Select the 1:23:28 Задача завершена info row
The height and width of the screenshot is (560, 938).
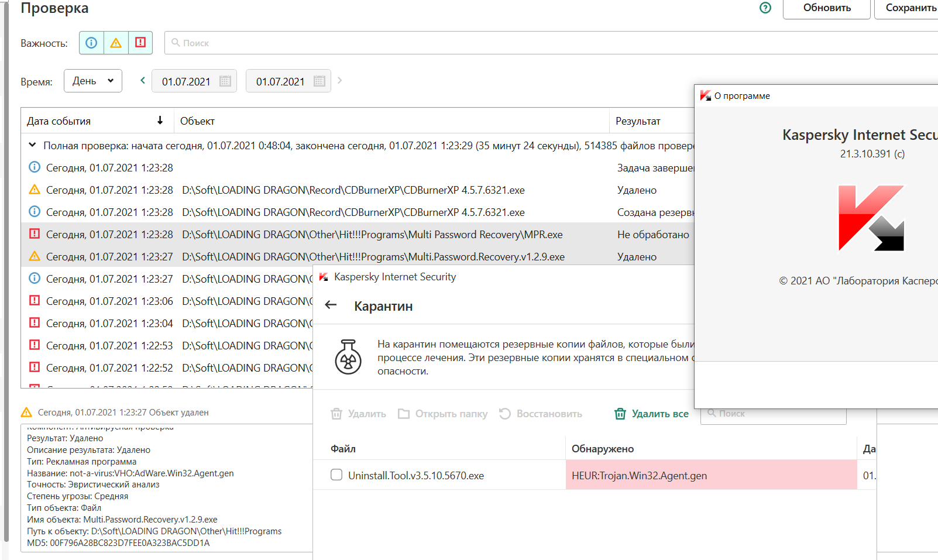tap(358, 168)
